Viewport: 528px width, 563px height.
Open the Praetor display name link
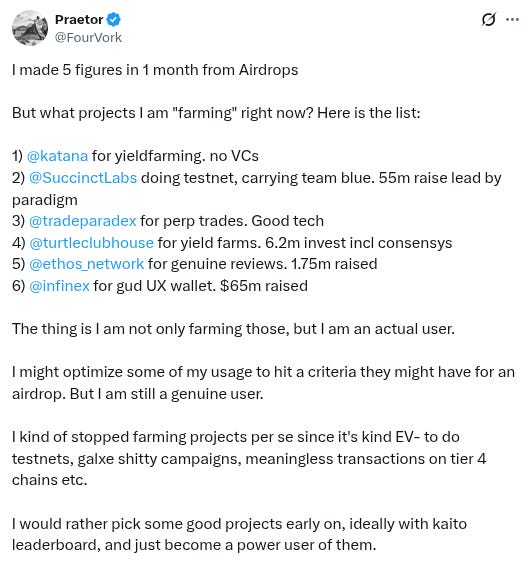[79, 19]
